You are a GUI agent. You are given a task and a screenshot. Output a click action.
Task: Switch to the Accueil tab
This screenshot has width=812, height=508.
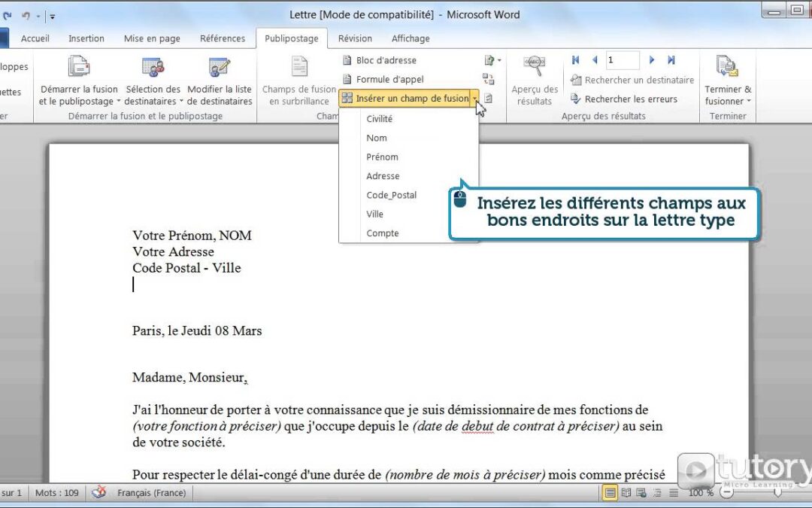click(35, 38)
